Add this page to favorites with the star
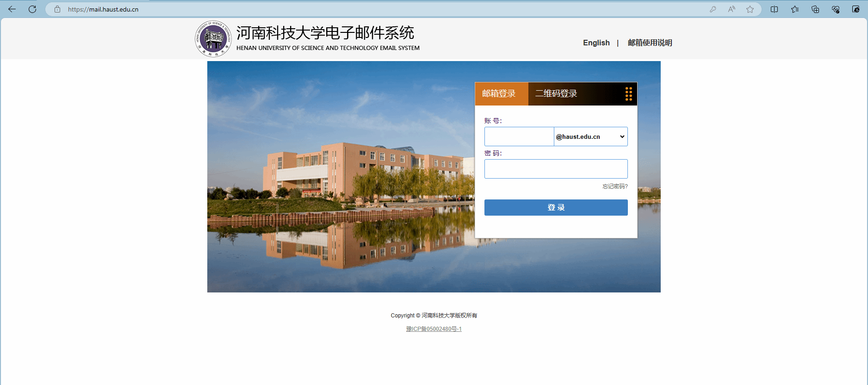The height and width of the screenshot is (385, 868). click(750, 9)
